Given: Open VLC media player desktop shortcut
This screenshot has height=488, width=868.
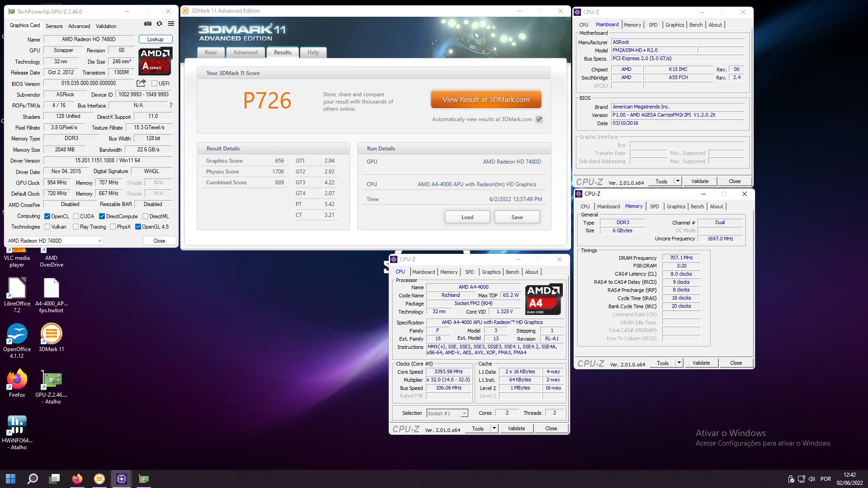Looking at the screenshot, I should (17, 258).
